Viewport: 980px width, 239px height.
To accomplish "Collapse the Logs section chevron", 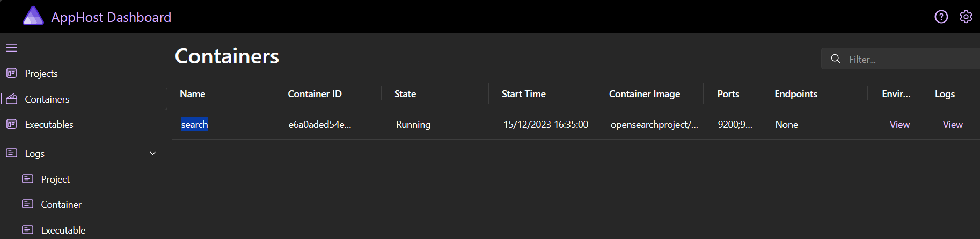I will coord(152,153).
